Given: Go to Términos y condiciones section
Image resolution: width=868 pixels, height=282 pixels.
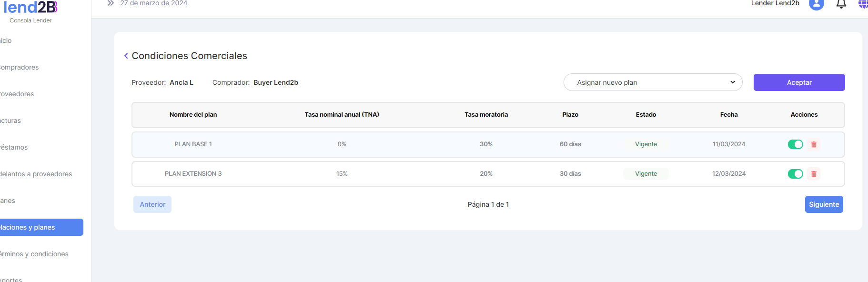Looking at the screenshot, I should pyautogui.click(x=34, y=254).
